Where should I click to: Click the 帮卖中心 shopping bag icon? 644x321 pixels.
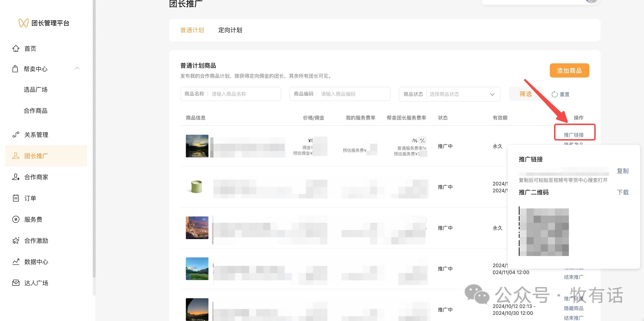pos(15,69)
